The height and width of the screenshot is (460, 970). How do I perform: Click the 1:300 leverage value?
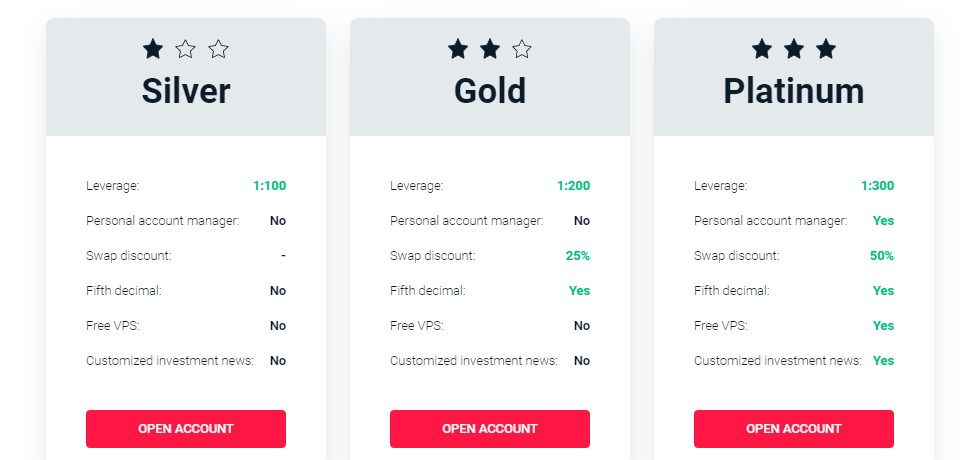pyautogui.click(x=877, y=185)
